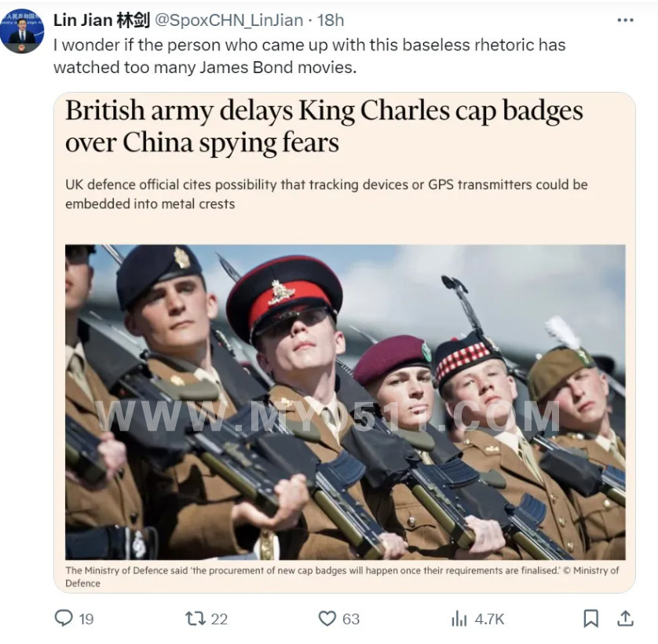
Task: Click the Lin Jian 林剑 display name
Action: click(101, 20)
